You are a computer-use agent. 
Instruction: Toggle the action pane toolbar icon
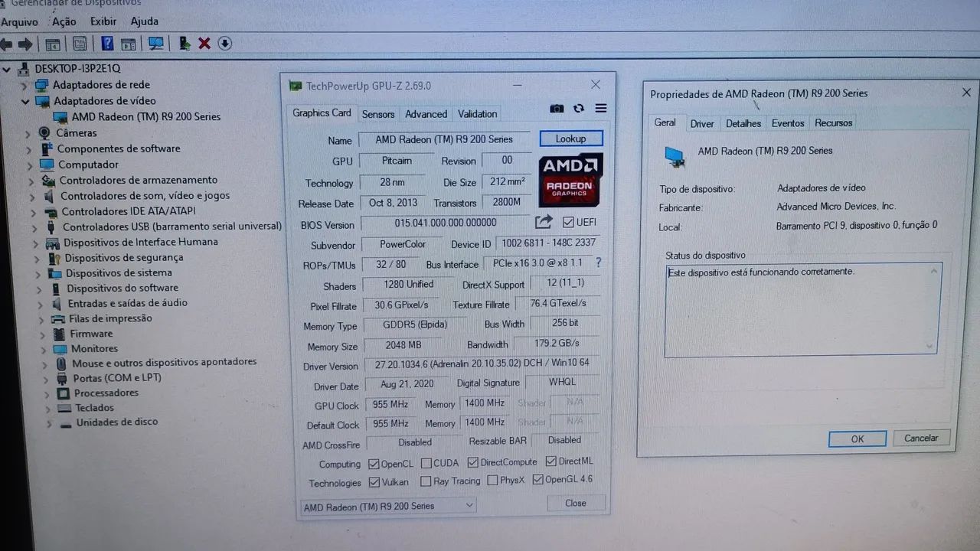(128, 44)
